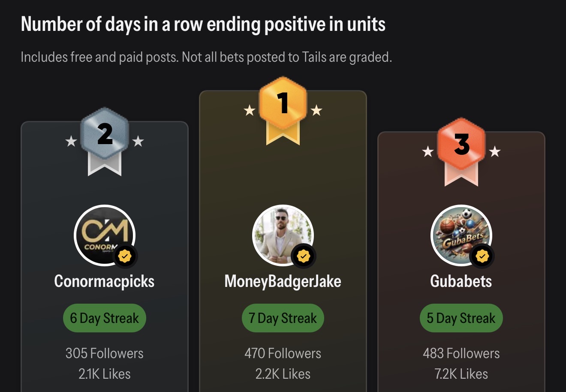Screen dimensions: 566x392
Task: Click the bronze number 3 rank badge
Action: tap(461, 151)
